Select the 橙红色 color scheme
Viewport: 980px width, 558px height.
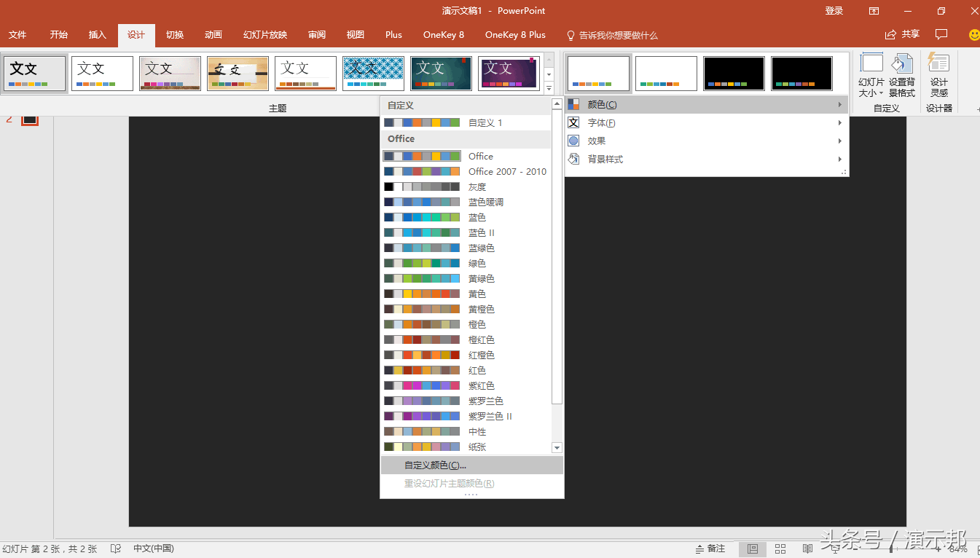point(466,340)
